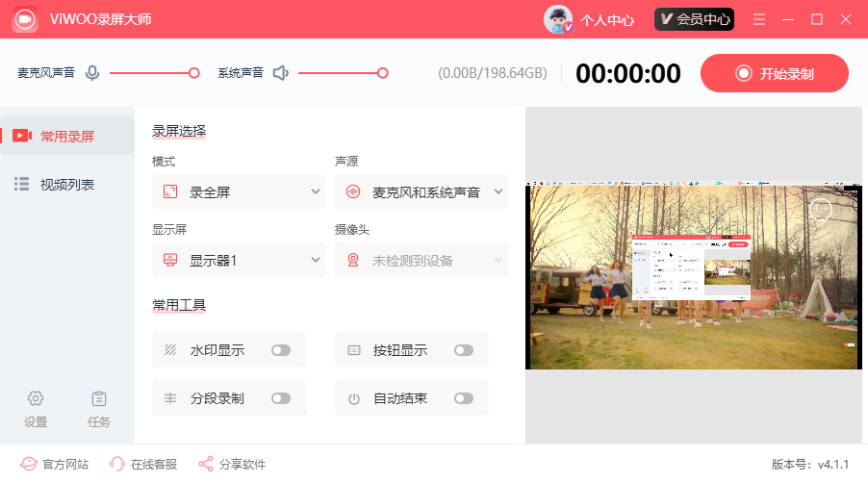Open 在线客服 online support

coord(143,464)
